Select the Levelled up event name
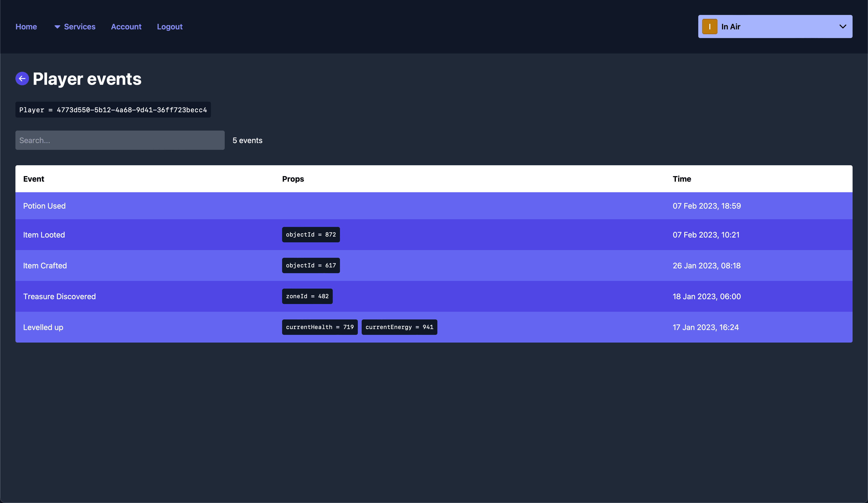The image size is (868, 503). coord(43,327)
